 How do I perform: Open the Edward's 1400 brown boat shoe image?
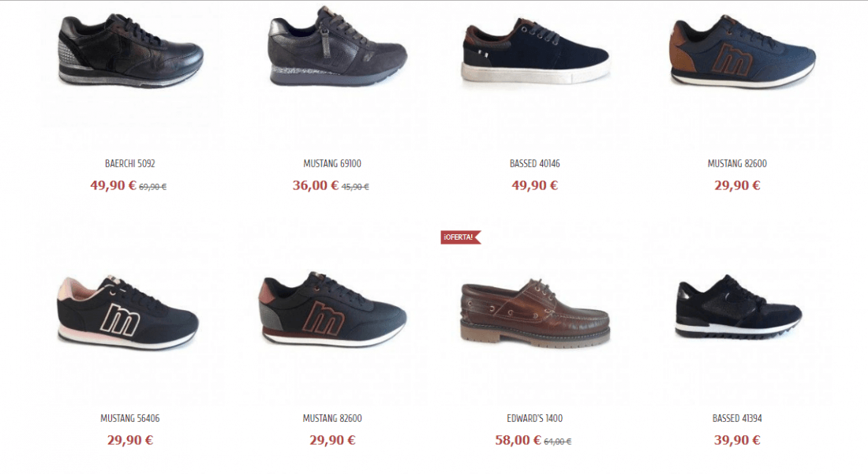pyautogui.click(x=535, y=312)
